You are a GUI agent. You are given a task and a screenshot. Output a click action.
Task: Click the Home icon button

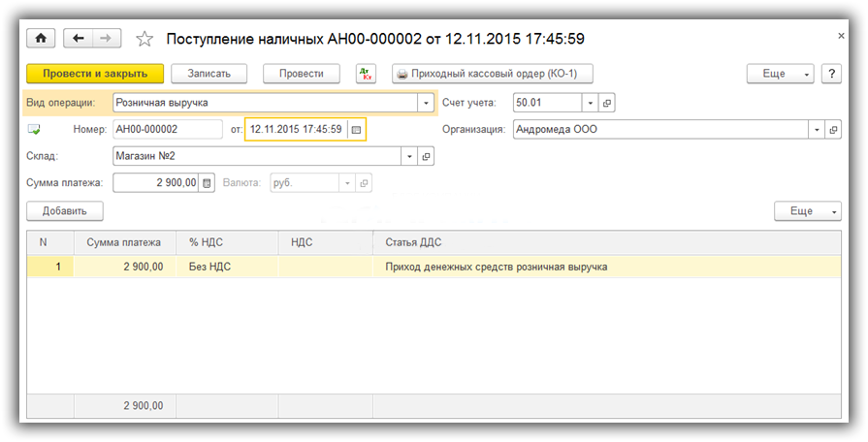click(x=41, y=39)
